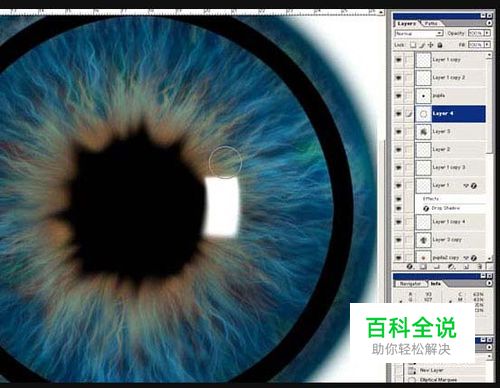
Task: Switch to the Paths tab
Action: [431, 24]
